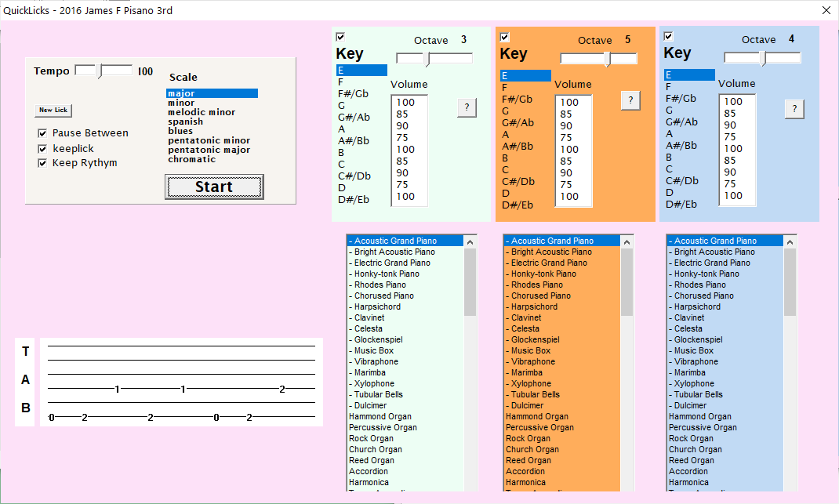Select the chromatic scale
The width and height of the screenshot is (839, 504).
[x=212, y=159]
